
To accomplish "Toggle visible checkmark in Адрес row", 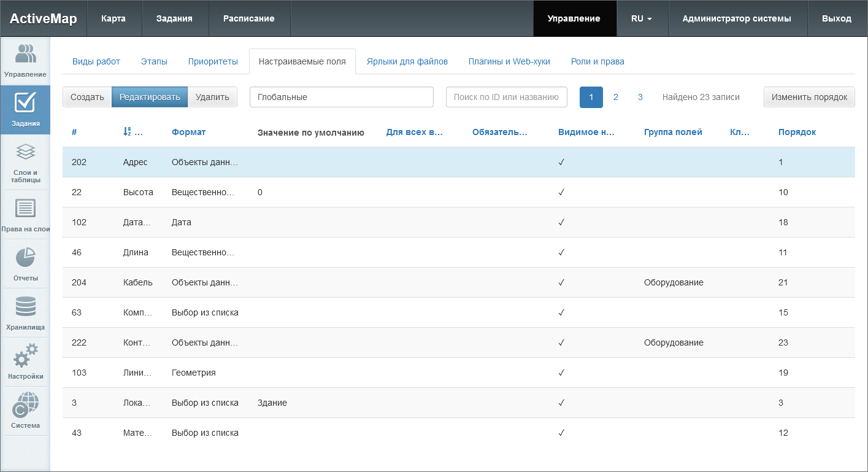I will coord(561,162).
